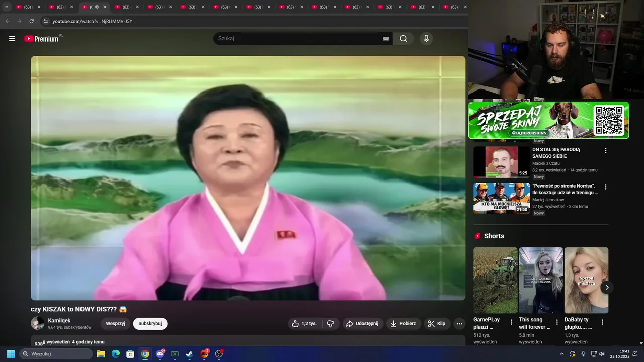This screenshot has height=362, width=644.
Task: Show hidden system tray icons chevron
Action: pos(561,354)
